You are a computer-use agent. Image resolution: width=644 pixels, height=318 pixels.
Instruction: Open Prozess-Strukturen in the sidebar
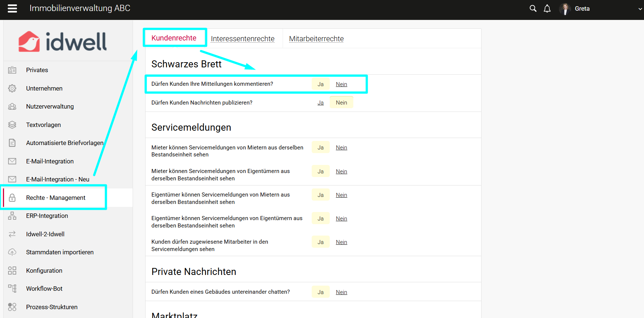point(52,307)
